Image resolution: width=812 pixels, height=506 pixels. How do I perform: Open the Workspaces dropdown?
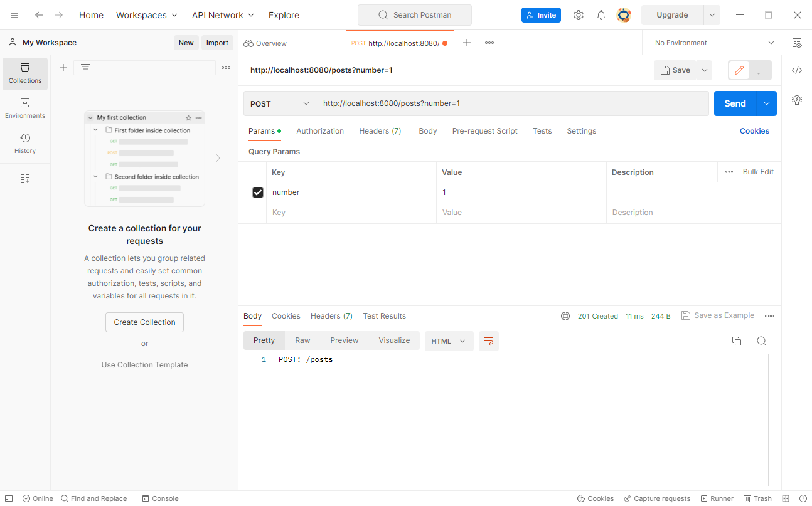click(x=147, y=15)
